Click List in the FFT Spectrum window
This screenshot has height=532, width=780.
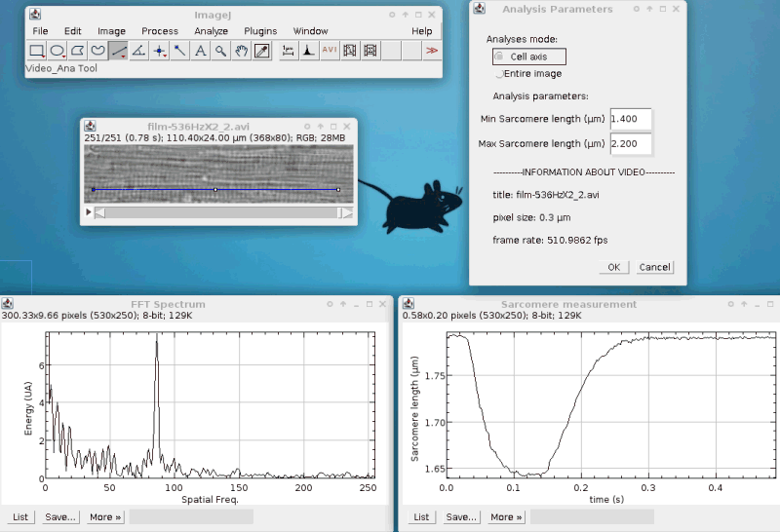tap(19, 516)
